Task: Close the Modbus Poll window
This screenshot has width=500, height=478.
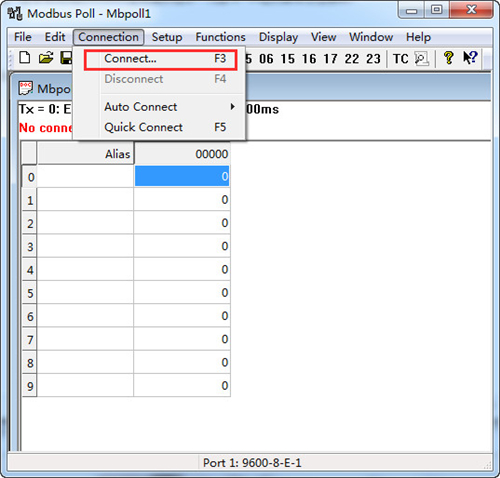Action: pyautogui.click(x=471, y=10)
